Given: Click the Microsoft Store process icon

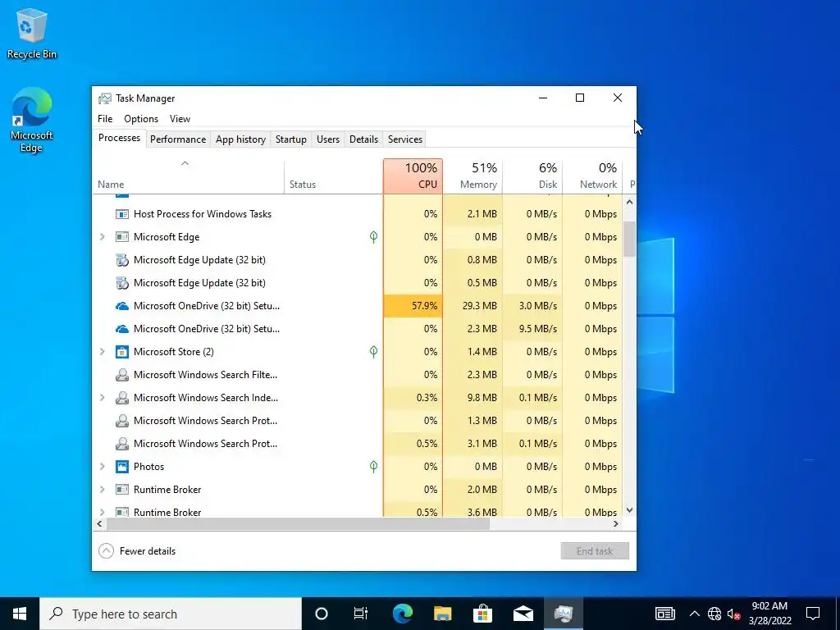Looking at the screenshot, I should click(122, 352).
